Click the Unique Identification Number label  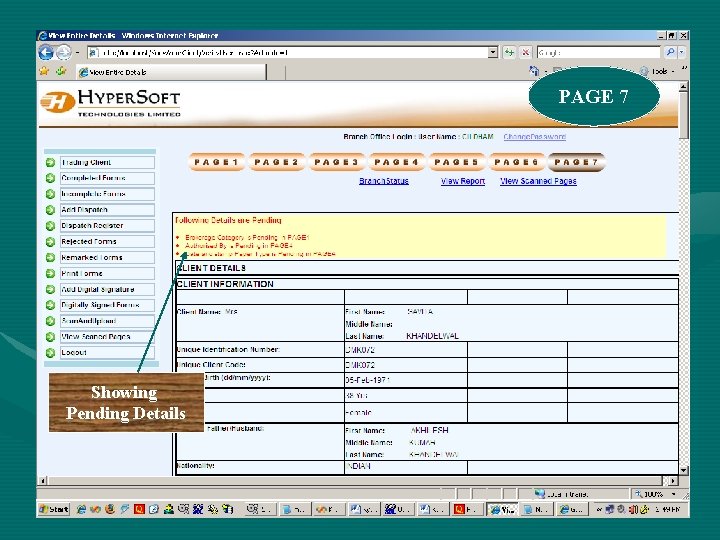click(228, 350)
